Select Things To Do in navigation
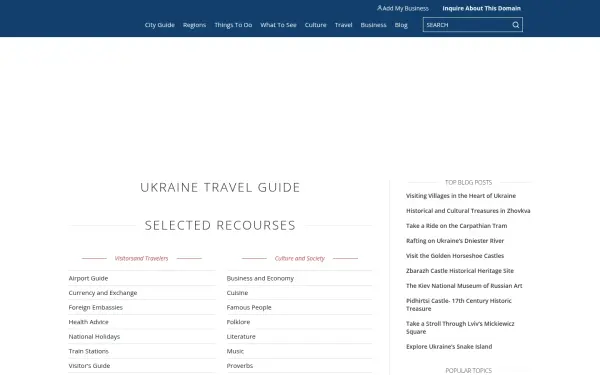This screenshot has width=600, height=375. [233, 25]
